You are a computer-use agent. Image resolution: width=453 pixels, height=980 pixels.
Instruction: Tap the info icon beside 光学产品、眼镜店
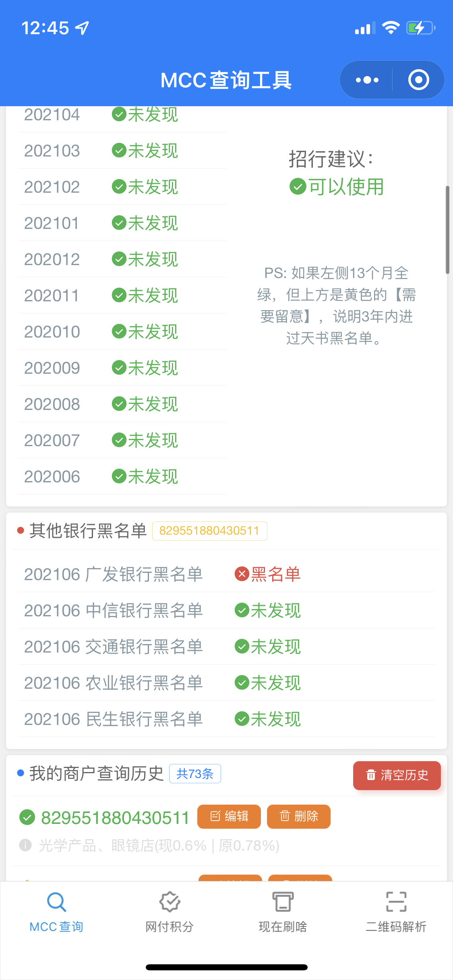click(25, 845)
